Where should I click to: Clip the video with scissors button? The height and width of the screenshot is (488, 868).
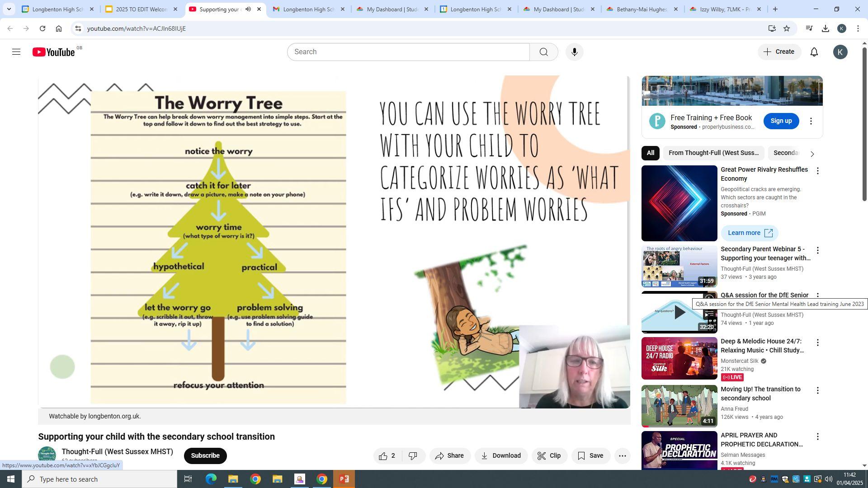click(549, 456)
